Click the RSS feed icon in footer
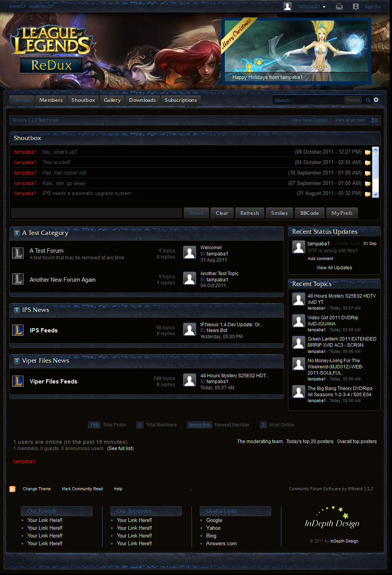 (12, 489)
